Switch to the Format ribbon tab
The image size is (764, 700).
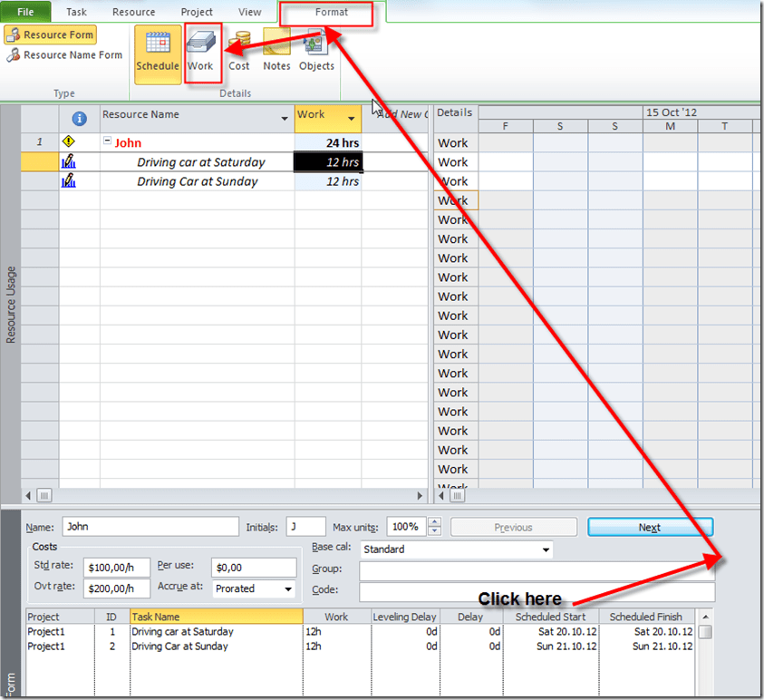click(331, 13)
